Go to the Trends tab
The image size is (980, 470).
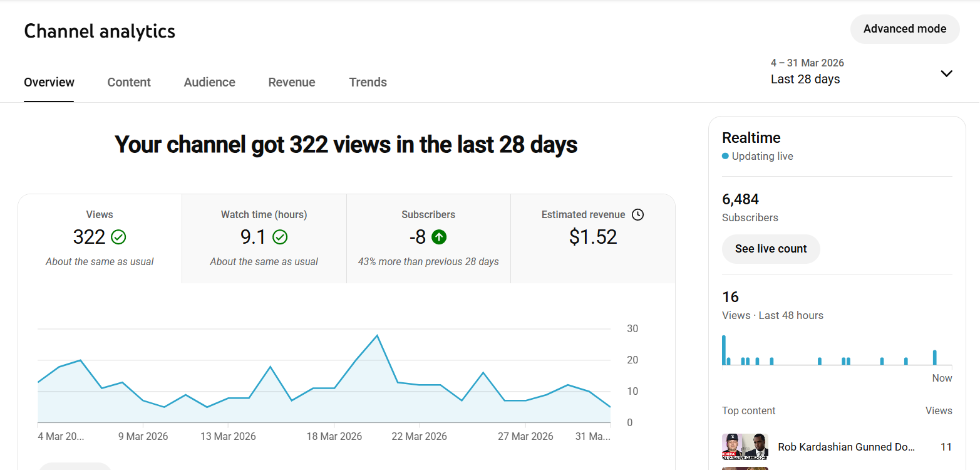click(368, 82)
